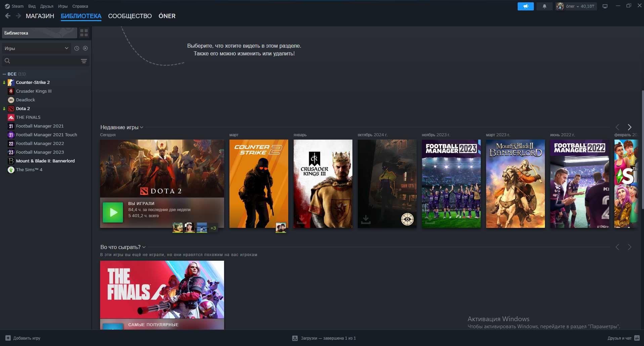Open the Mount & Blade II Bannerlord cover

tap(515, 184)
